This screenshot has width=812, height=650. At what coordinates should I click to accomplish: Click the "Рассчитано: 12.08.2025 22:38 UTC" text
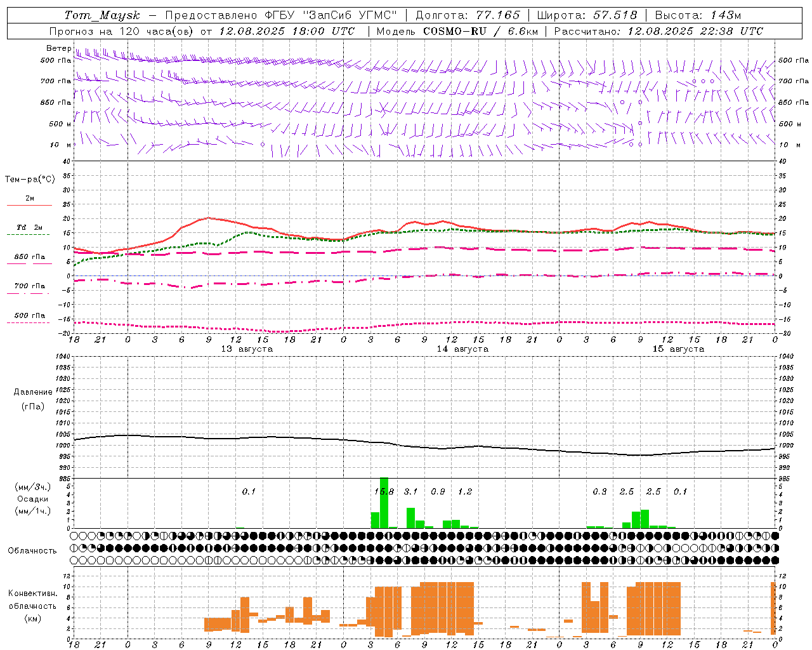658,31
